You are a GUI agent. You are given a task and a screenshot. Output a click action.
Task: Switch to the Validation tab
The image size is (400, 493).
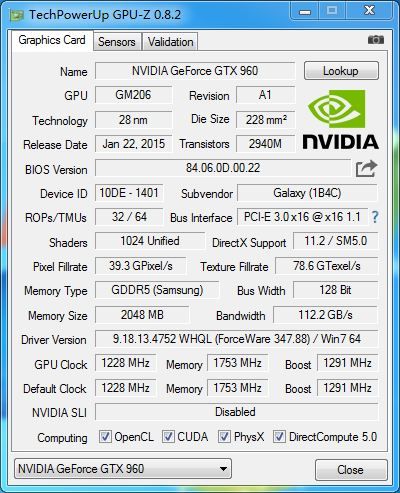click(170, 42)
